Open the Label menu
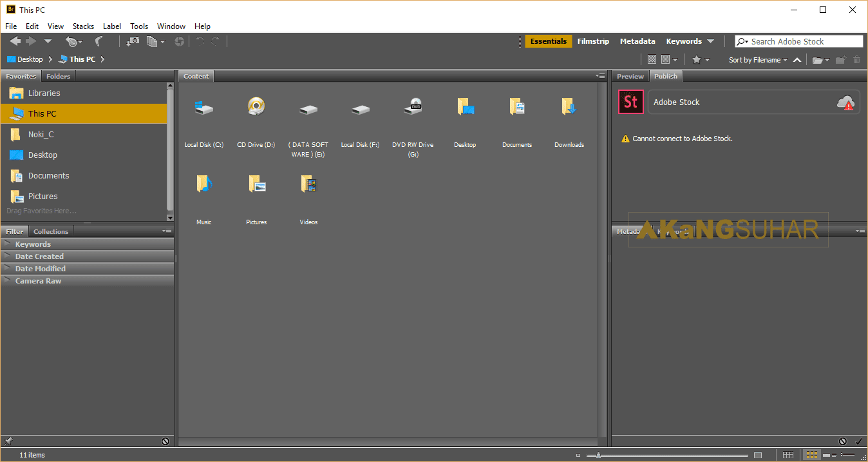 (x=112, y=26)
